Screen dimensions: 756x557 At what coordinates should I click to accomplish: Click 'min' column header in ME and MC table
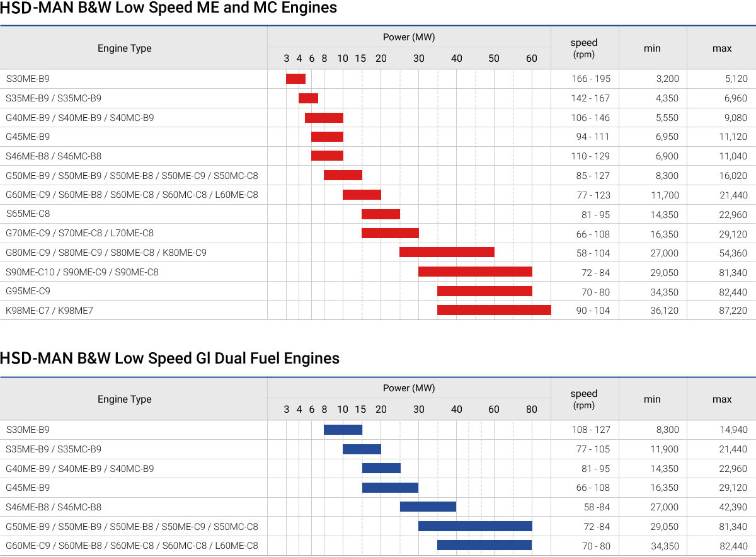click(x=652, y=49)
